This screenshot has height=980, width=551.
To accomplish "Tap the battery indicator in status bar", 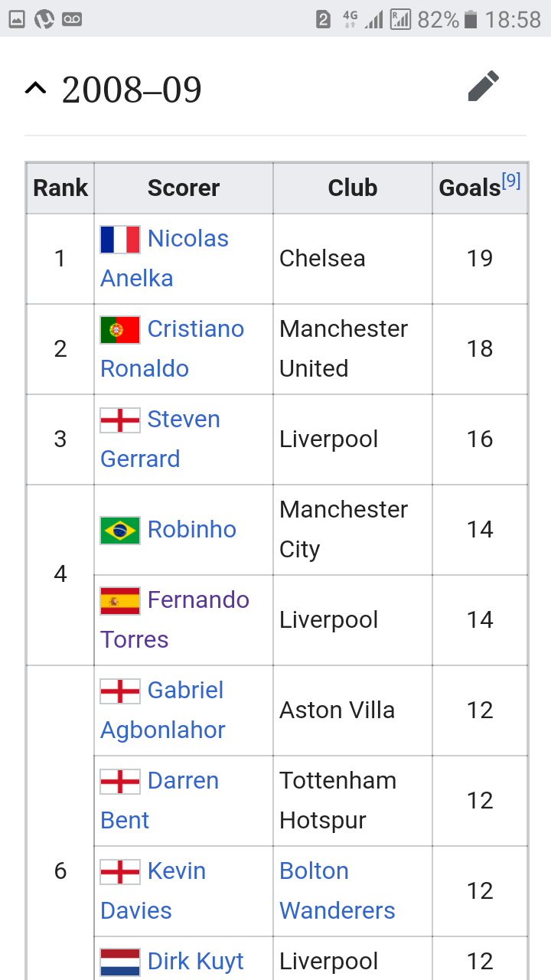I will 471,19.
